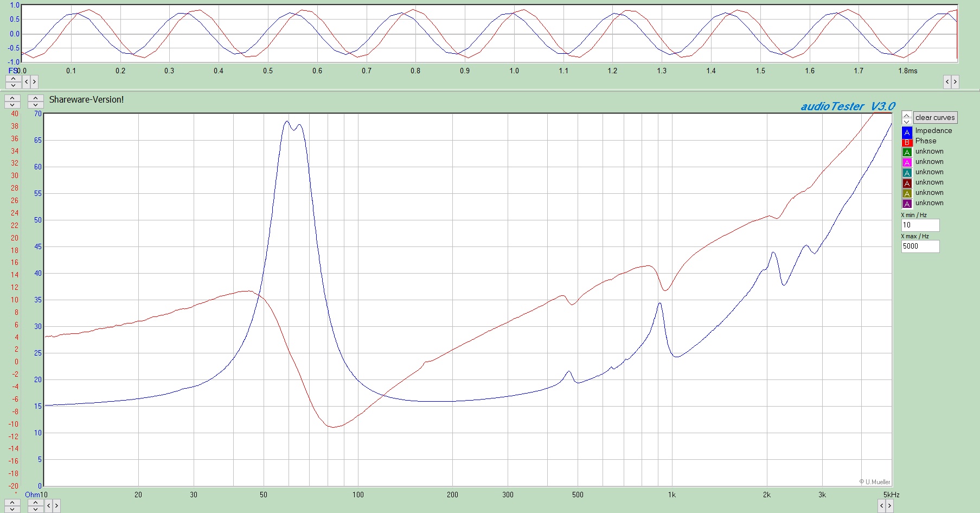Click the red Phase curve B button
The width and height of the screenshot is (980, 513).
(x=907, y=142)
